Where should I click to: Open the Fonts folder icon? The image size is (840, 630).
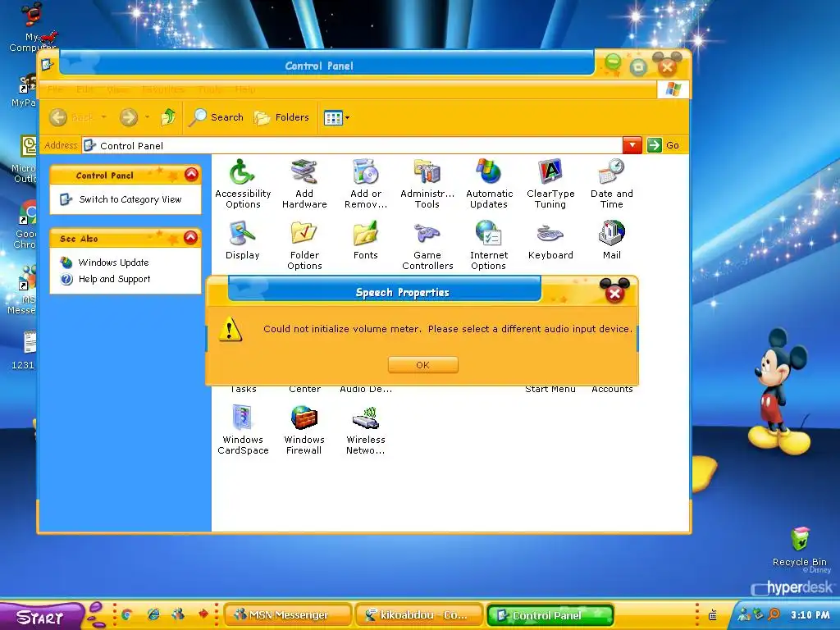pos(365,240)
